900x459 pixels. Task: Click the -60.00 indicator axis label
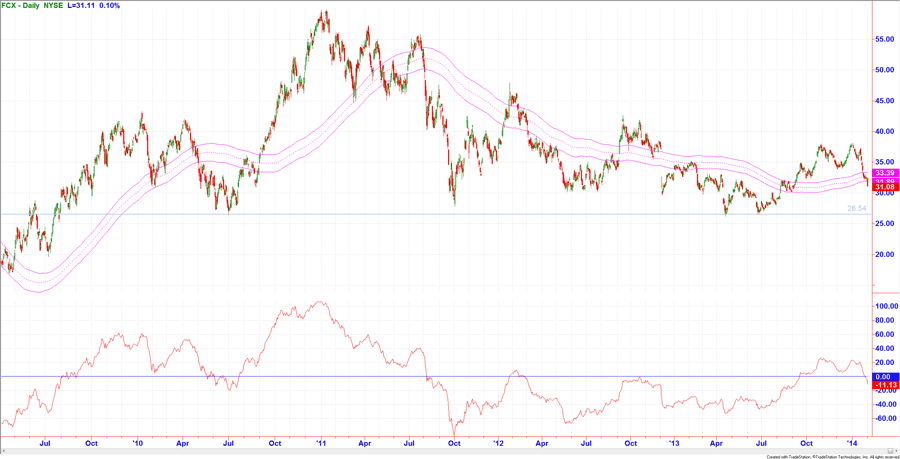pos(885,418)
